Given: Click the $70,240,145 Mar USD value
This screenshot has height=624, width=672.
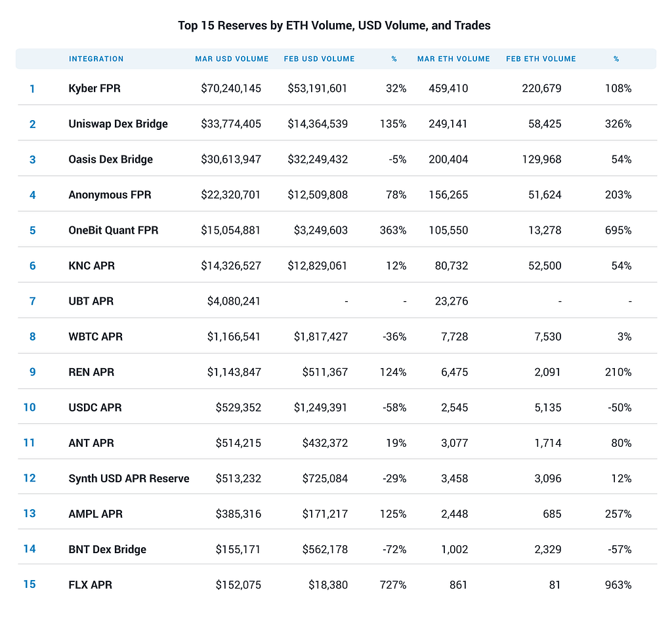Looking at the screenshot, I should [x=231, y=89].
